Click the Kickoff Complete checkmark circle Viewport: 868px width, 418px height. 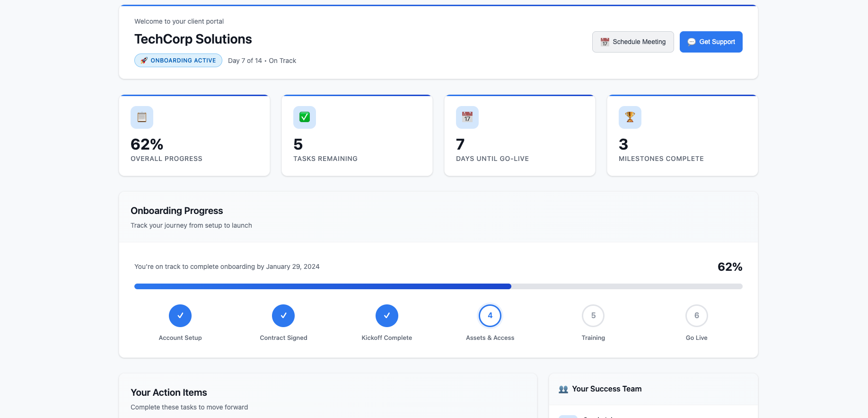click(x=387, y=316)
